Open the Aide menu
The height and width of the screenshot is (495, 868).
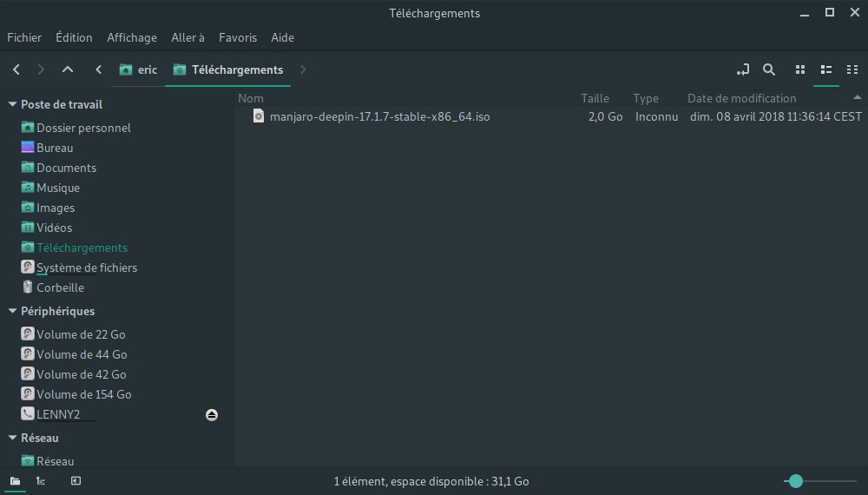(282, 37)
